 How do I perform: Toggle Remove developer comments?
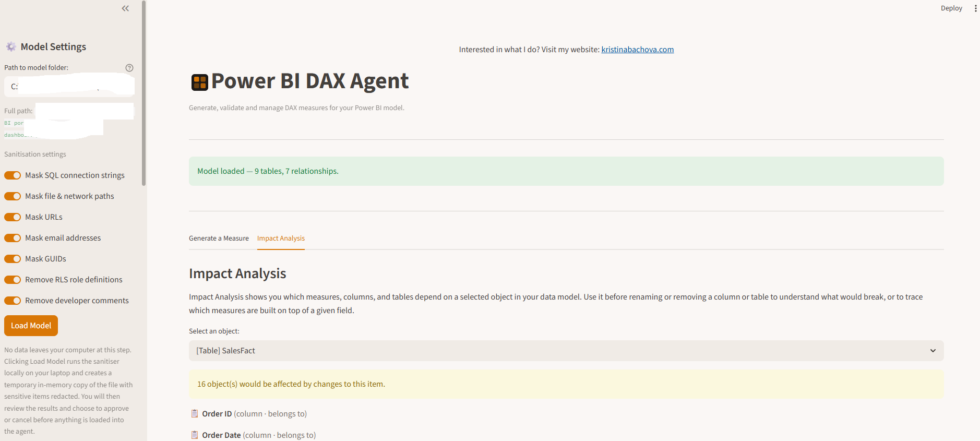click(x=13, y=301)
